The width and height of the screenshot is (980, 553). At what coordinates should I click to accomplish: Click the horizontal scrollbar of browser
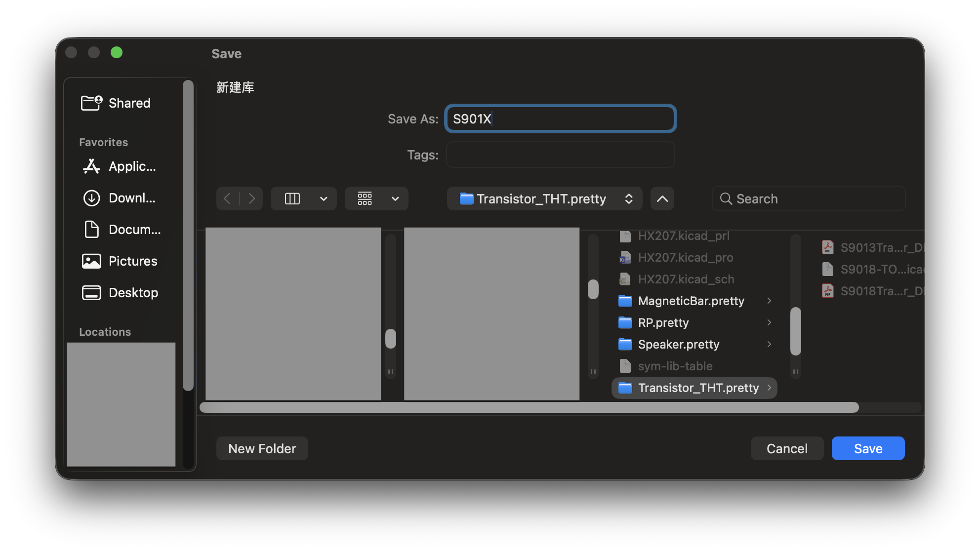(529, 407)
